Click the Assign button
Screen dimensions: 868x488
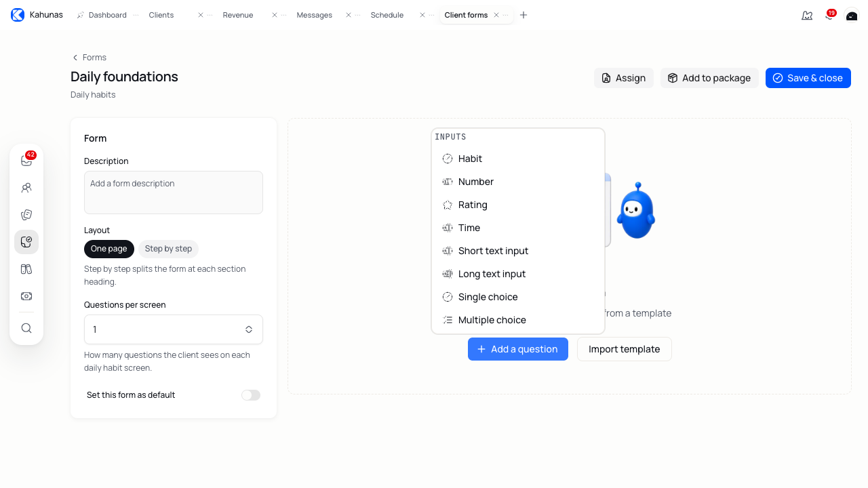click(624, 78)
